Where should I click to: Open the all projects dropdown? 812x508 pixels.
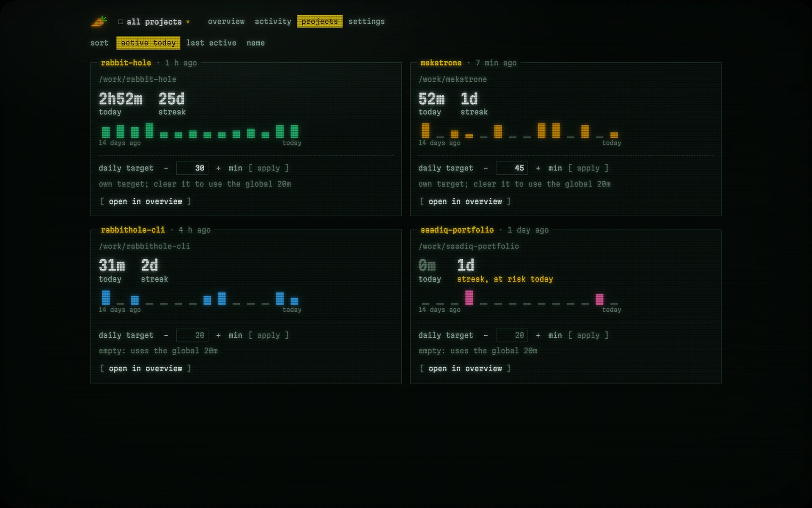(154, 22)
